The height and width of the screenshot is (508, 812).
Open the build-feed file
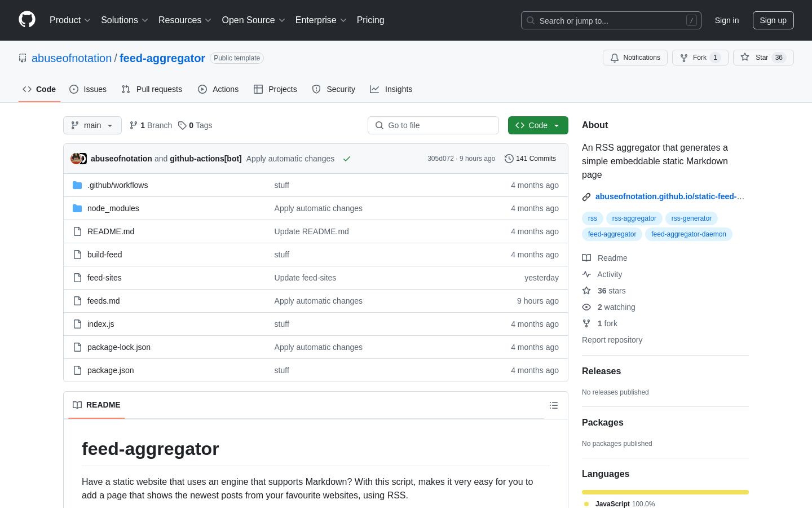tap(105, 255)
